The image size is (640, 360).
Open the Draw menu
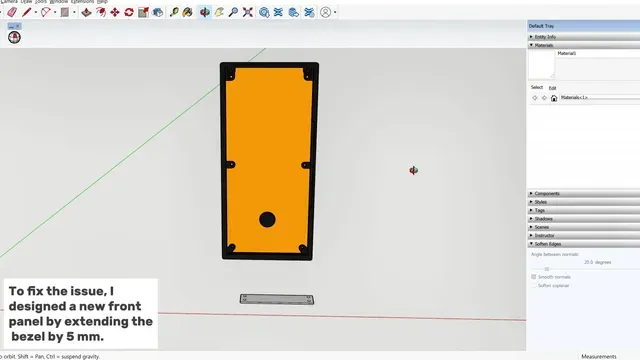tap(26, 2)
